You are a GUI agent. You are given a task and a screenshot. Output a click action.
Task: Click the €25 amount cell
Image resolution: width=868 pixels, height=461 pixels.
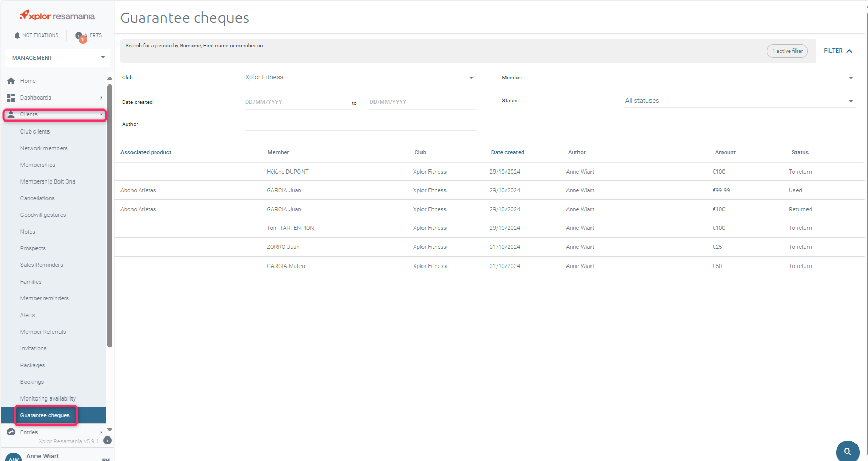717,247
